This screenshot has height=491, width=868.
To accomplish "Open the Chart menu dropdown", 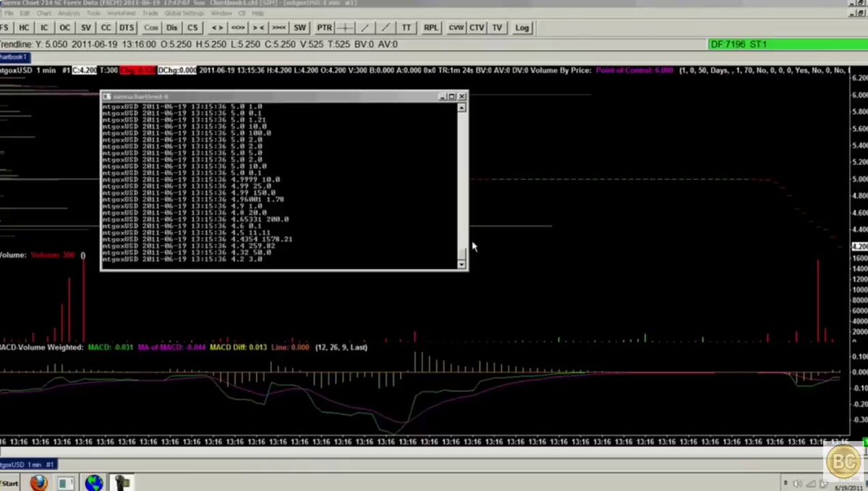I will (x=43, y=13).
